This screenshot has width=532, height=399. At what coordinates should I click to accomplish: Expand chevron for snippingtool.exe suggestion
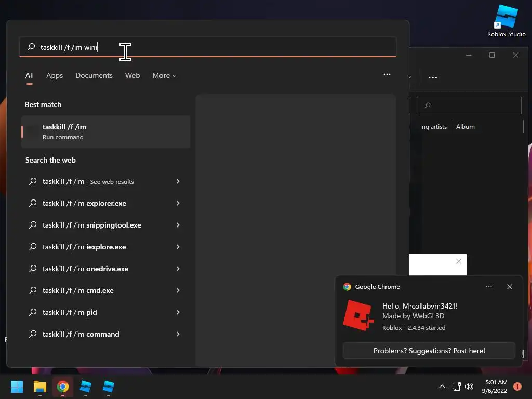pyautogui.click(x=178, y=225)
